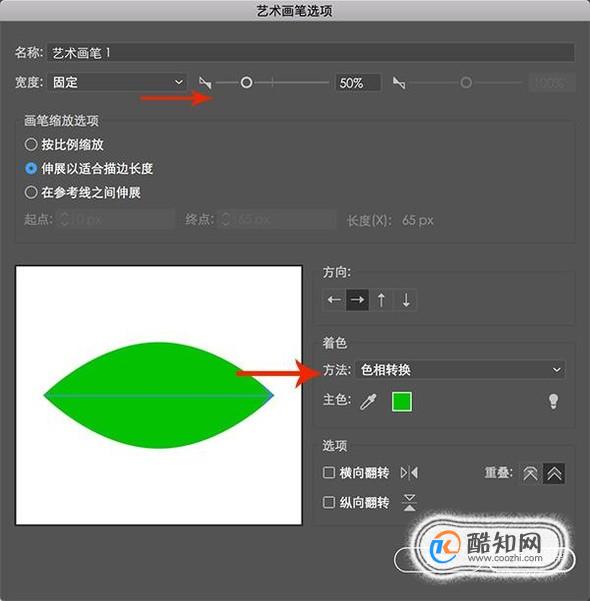The height and width of the screenshot is (601, 590).
Task: Click the width slider handle
Action: point(246,82)
